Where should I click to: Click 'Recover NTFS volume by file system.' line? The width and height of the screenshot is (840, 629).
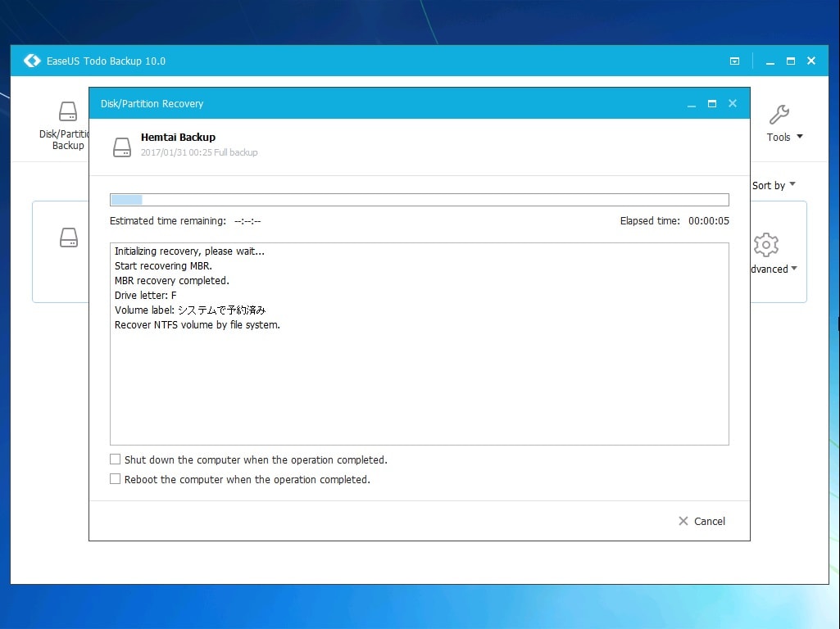point(198,325)
